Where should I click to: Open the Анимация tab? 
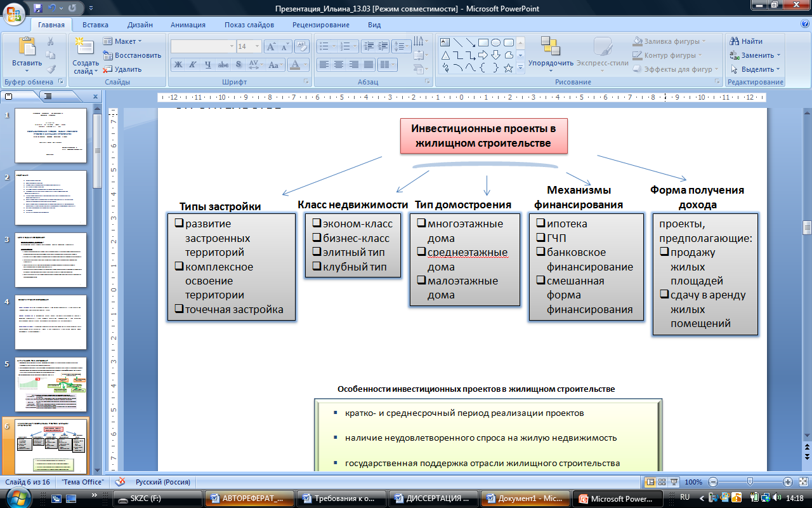tap(188, 25)
